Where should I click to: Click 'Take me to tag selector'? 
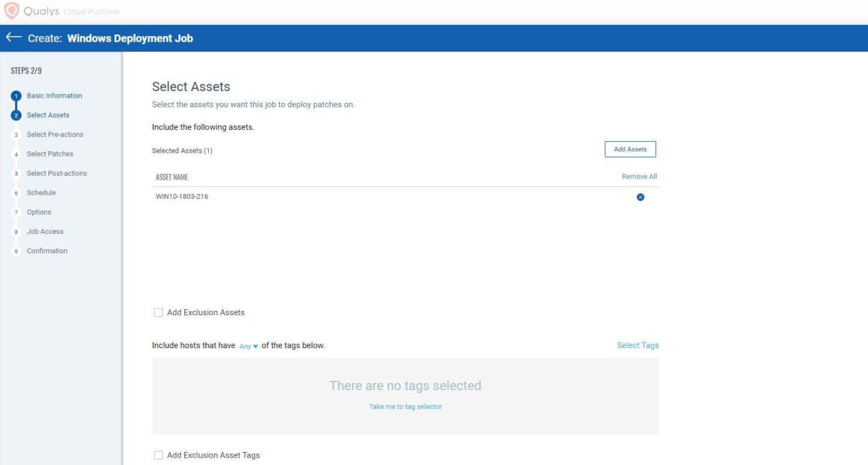tap(405, 406)
